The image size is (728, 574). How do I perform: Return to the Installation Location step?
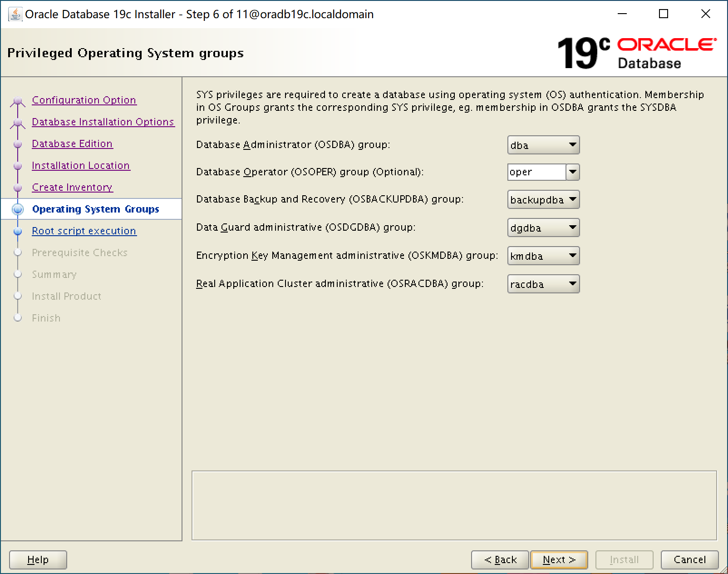81,165
